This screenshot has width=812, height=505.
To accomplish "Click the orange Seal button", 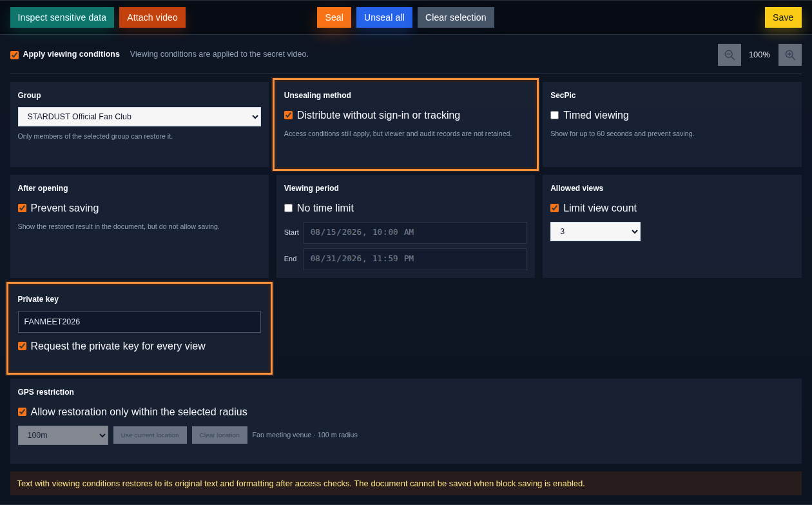I will 334,17.
